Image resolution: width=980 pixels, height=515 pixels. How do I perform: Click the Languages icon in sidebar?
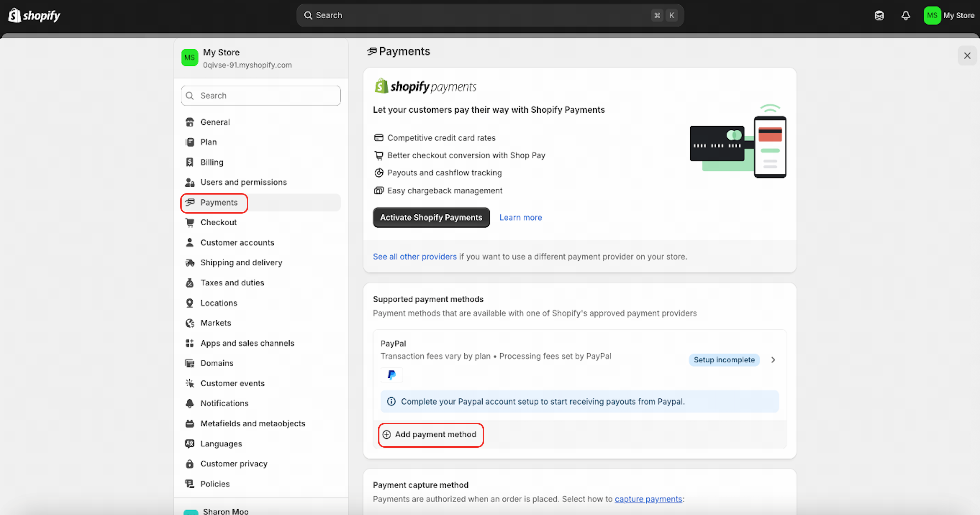189,444
